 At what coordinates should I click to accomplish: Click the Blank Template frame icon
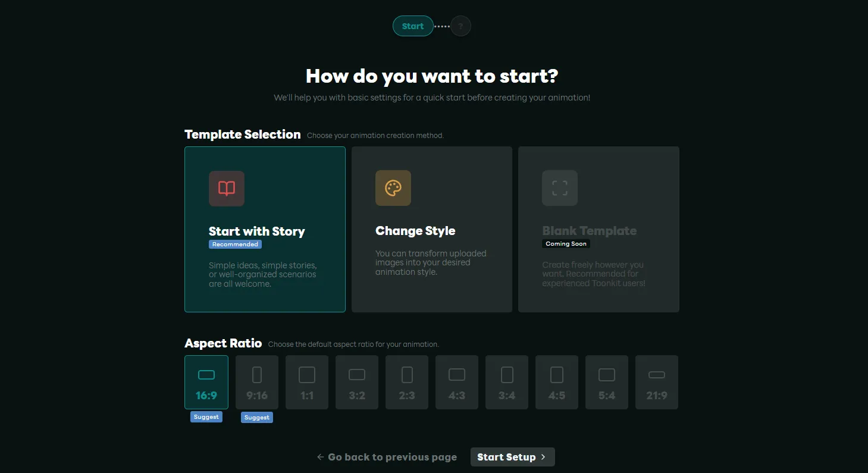[559, 189]
